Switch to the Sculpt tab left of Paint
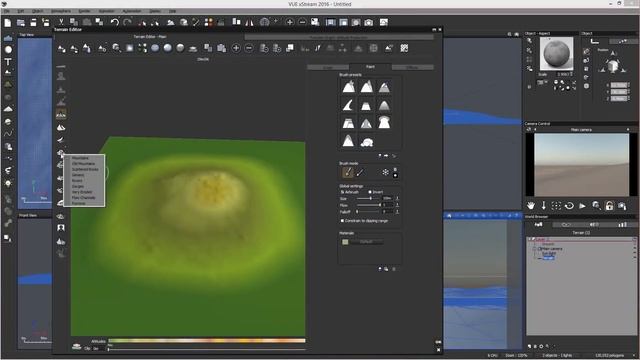Screen dimensions: 640x360 click(328, 67)
